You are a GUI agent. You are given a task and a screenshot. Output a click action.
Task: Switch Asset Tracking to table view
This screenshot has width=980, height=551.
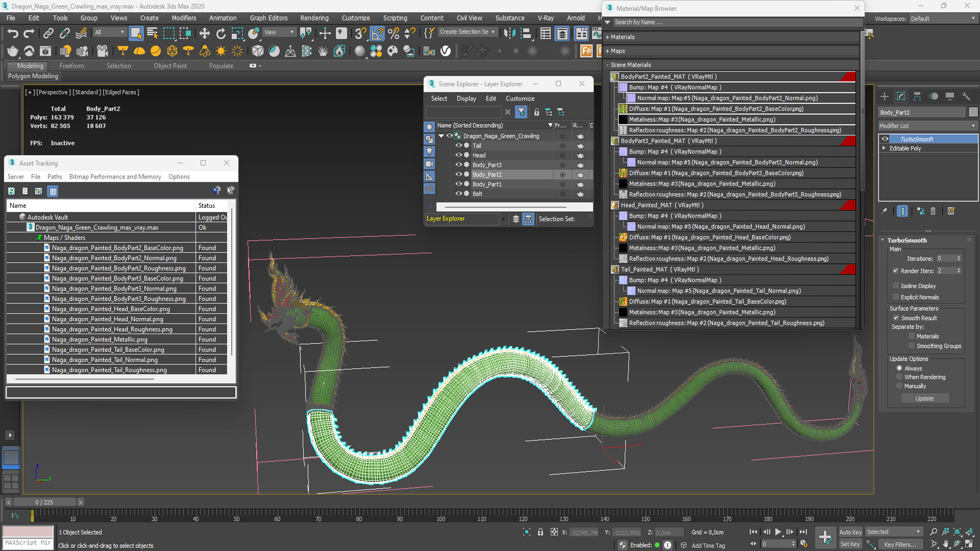pos(53,191)
